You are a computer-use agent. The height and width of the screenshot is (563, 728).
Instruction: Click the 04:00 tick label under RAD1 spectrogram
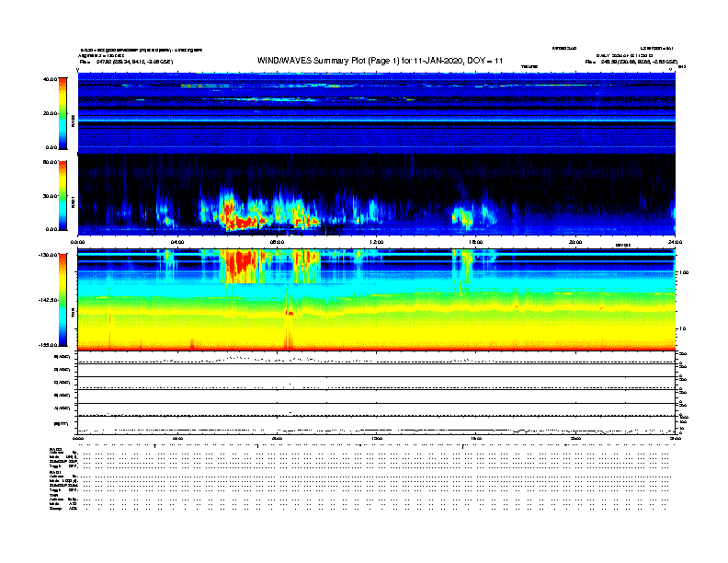pyautogui.click(x=177, y=242)
